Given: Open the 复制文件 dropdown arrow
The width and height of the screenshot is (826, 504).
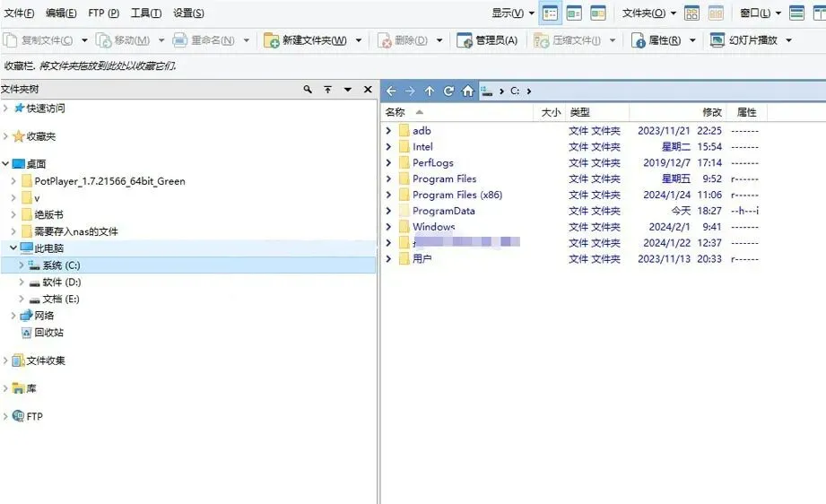Looking at the screenshot, I should click(84, 40).
